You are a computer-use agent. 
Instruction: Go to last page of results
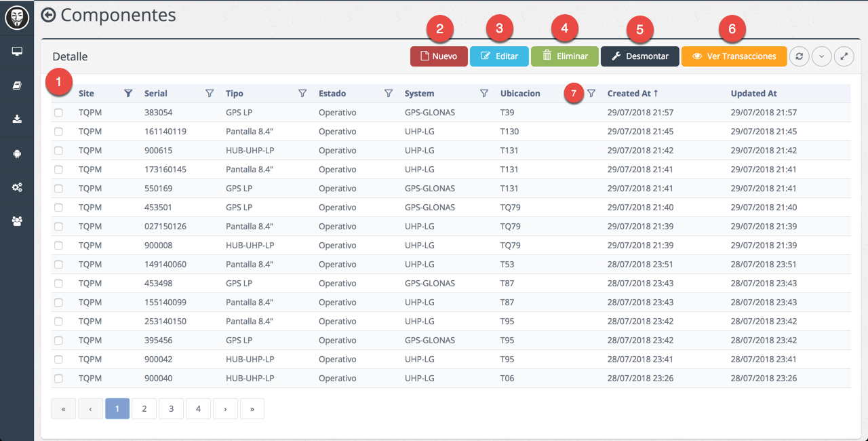coord(252,408)
